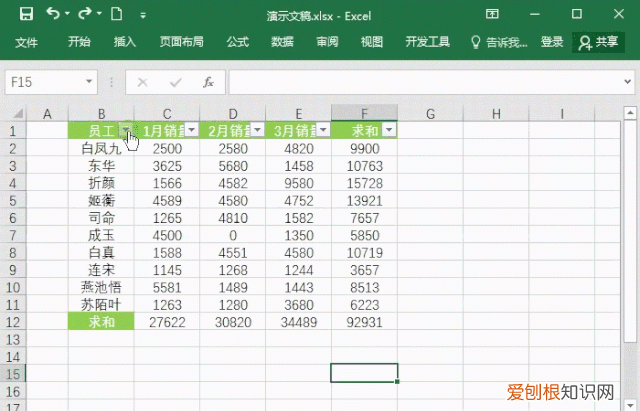Click the Select All corner triangle

(x=17, y=113)
